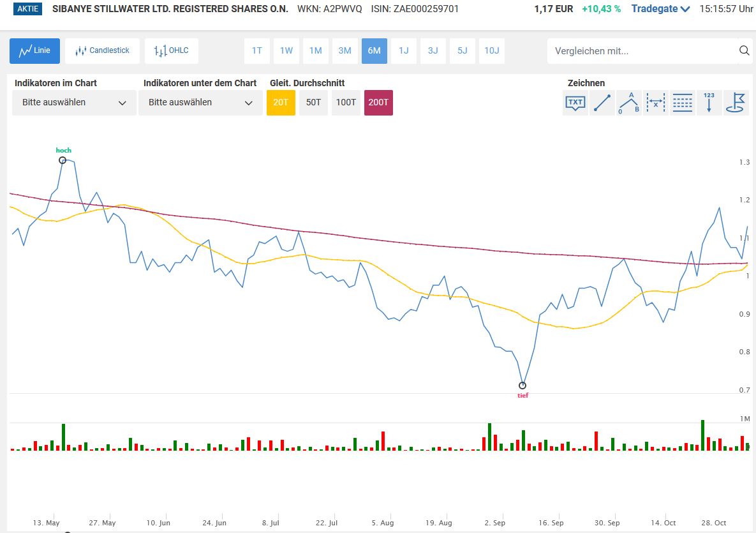The height and width of the screenshot is (533, 756).
Task: Switch to the 1J time range
Action: pos(403,51)
